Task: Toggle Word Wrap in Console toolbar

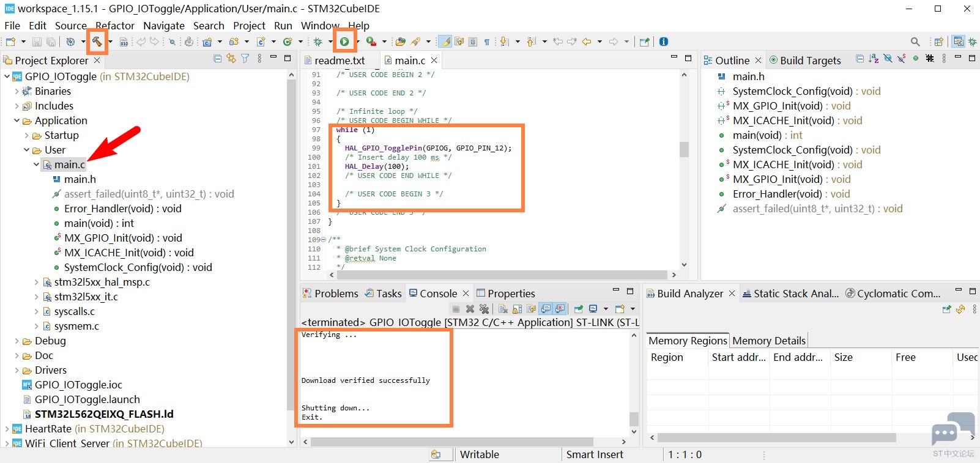Action: [x=531, y=309]
